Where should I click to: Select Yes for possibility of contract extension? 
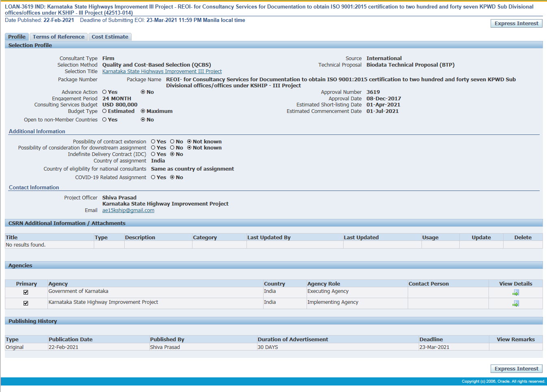coord(153,142)
